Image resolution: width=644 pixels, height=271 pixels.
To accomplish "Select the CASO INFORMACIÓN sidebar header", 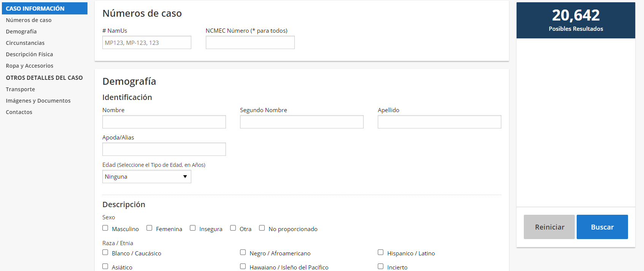I will (x=45, y=8).
